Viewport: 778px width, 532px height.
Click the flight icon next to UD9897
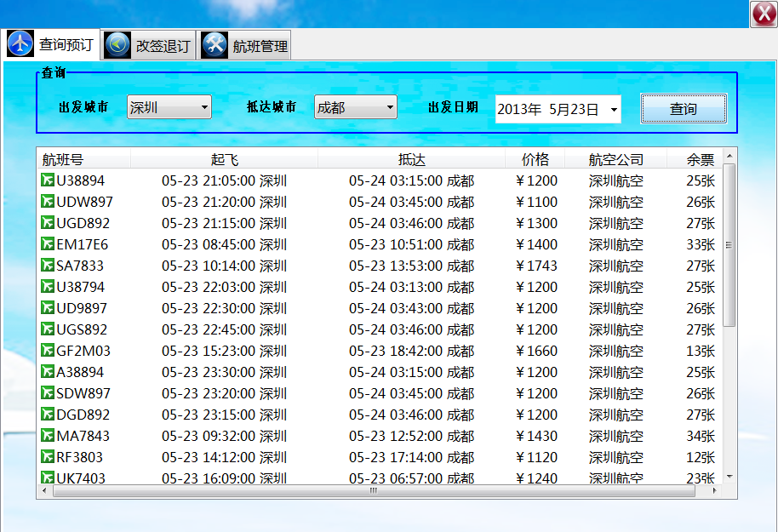click(x=48, y=307)
